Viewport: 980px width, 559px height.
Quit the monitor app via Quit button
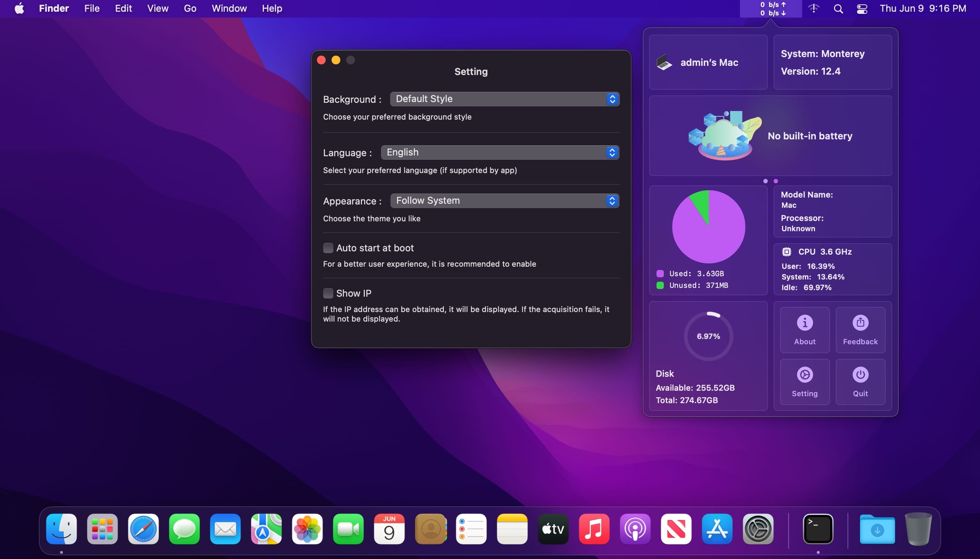[860, 382]
